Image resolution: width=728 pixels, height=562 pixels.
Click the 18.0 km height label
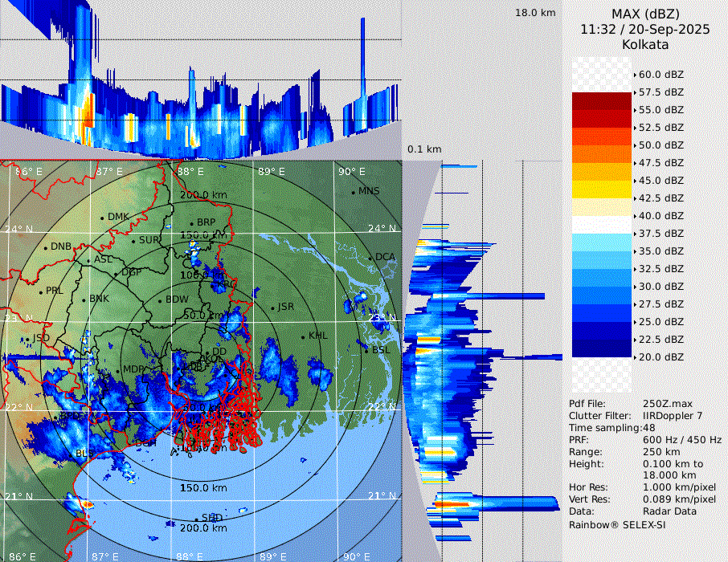(x=535, y=13)
